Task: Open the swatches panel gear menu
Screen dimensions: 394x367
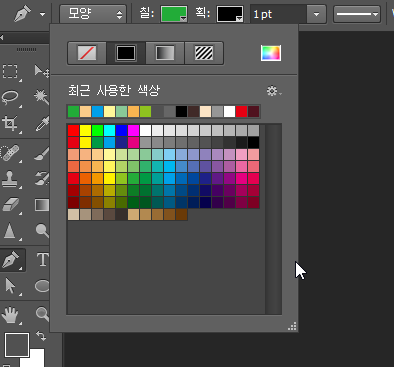Action: [274, 91]
